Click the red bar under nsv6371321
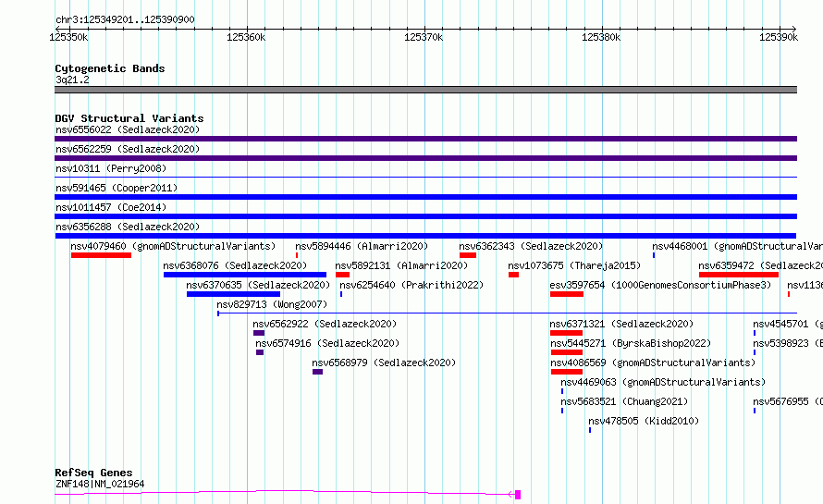 (x=566, y=333)
